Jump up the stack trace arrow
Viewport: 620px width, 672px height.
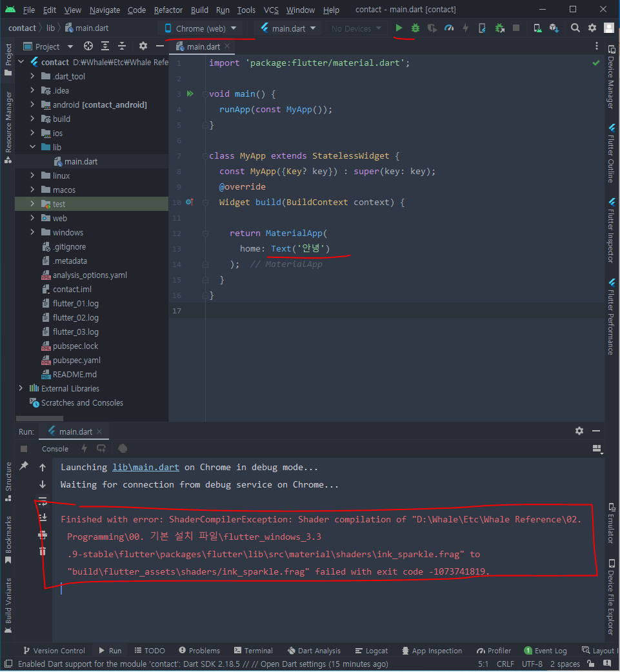pyautogui.click(x=43, y=468)
